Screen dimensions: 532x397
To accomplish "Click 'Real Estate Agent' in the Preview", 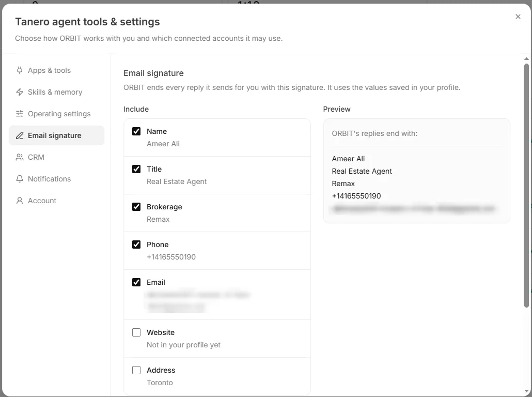I will 362,172.
